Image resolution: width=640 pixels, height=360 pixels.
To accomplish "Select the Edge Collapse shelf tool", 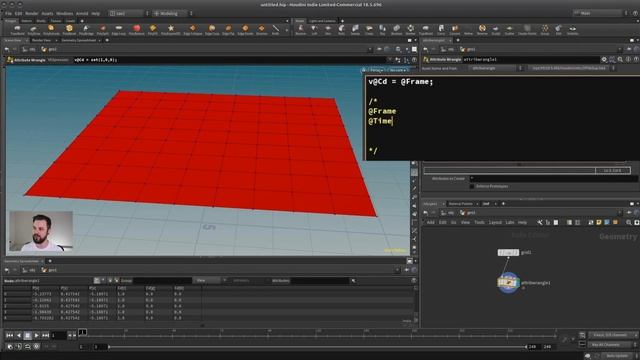I will tap(192, 29).
